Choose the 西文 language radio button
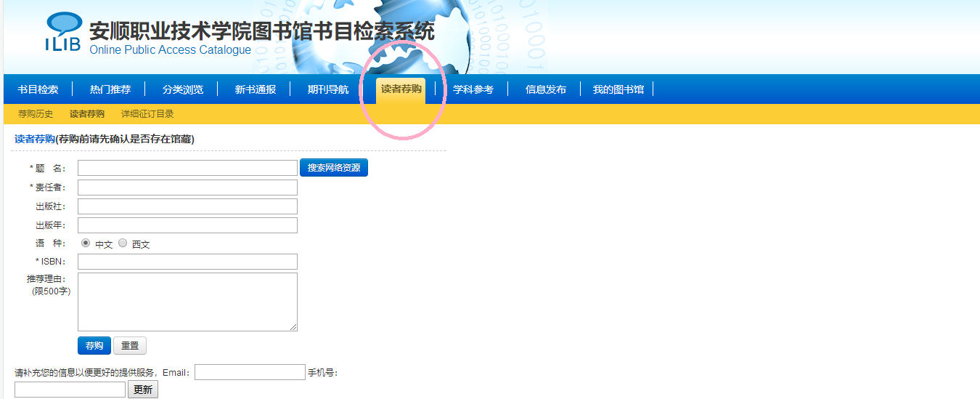The image size is (980, 399). pos(123,243)
